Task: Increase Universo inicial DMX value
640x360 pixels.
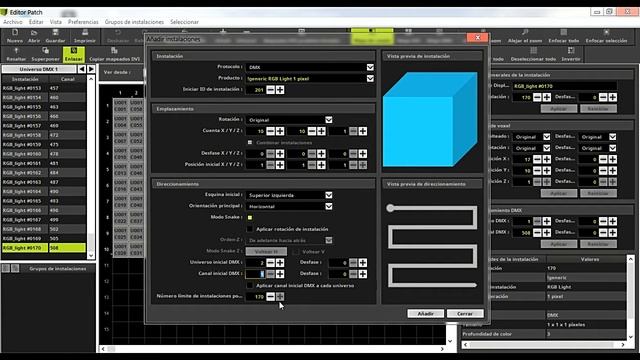Action: click(280, 262)
